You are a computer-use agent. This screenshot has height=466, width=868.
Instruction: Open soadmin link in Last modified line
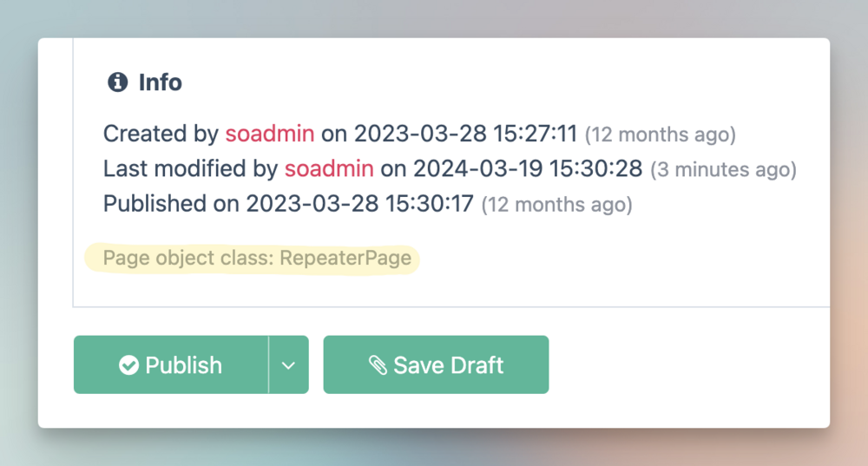[329, 168]
